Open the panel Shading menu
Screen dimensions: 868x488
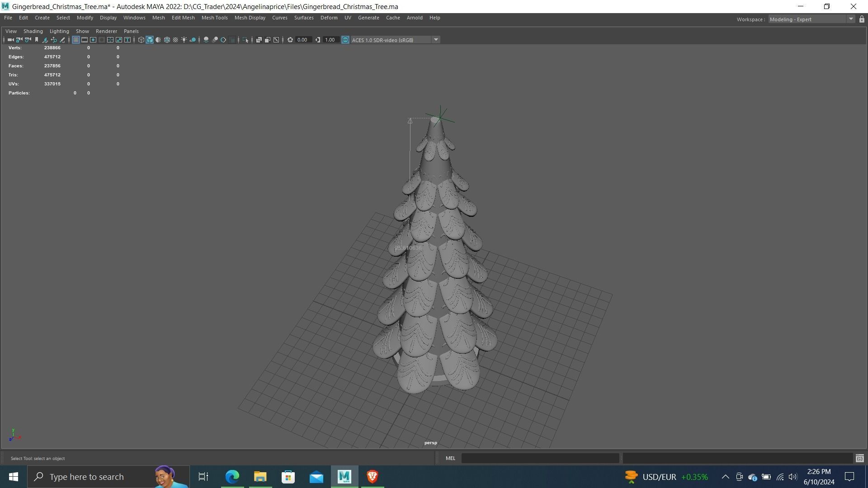33,31
